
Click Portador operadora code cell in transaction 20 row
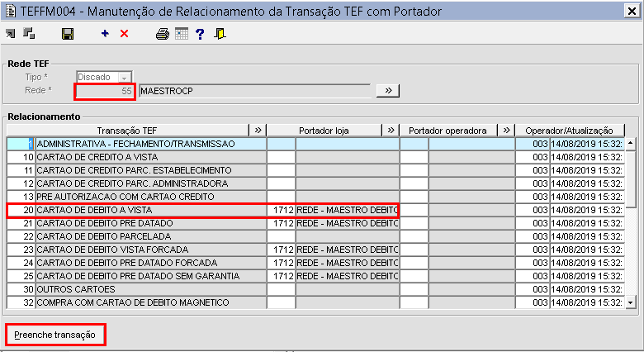pos(414,210)
